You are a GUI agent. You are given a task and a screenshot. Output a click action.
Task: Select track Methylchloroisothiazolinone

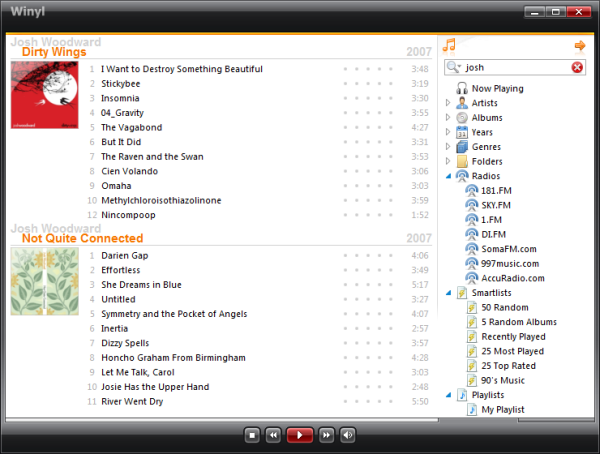161,201
